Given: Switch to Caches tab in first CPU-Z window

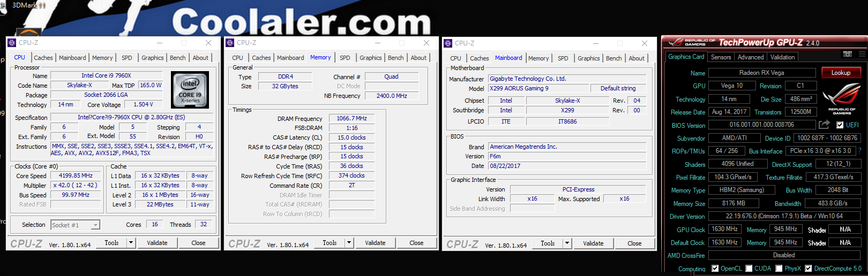Looking at the screenshot, I should coord(43,58).
